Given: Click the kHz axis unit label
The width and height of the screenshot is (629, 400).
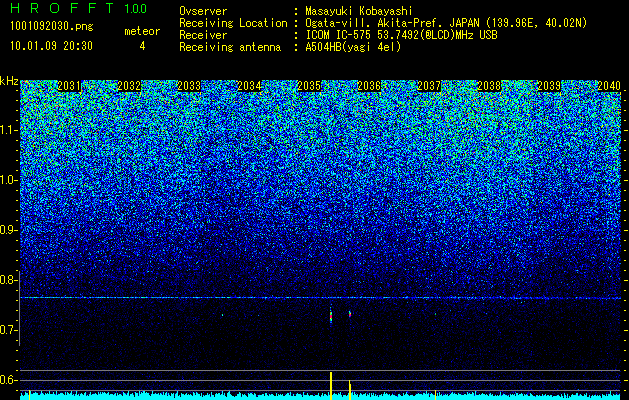Looking at the screenshot, I should coord(9,81).
